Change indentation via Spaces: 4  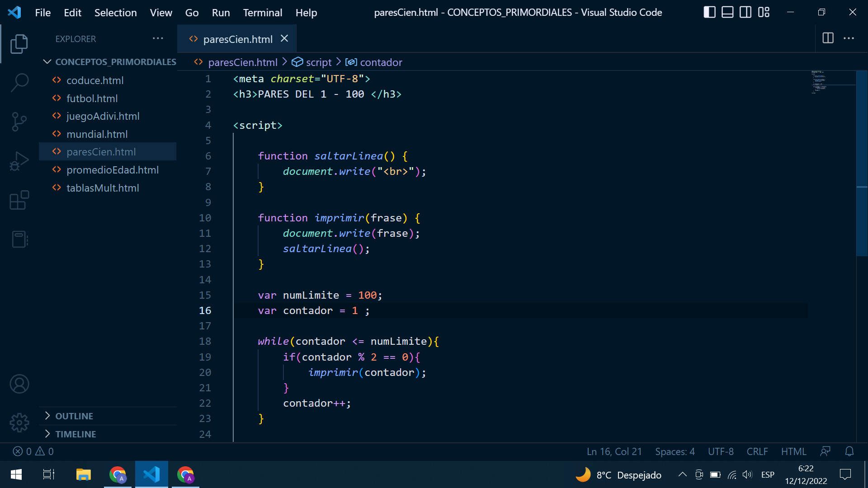tap(675, 451)
